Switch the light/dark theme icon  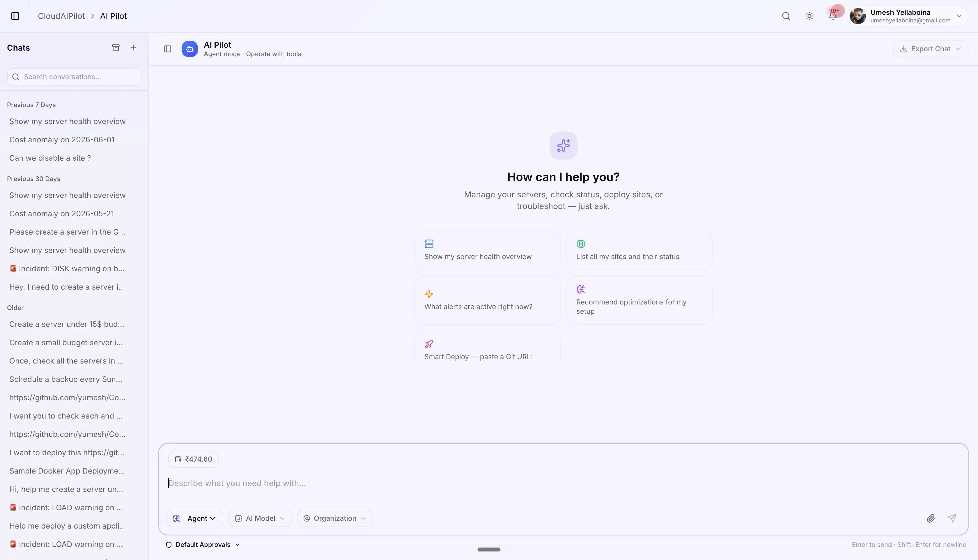coord(809,16)
